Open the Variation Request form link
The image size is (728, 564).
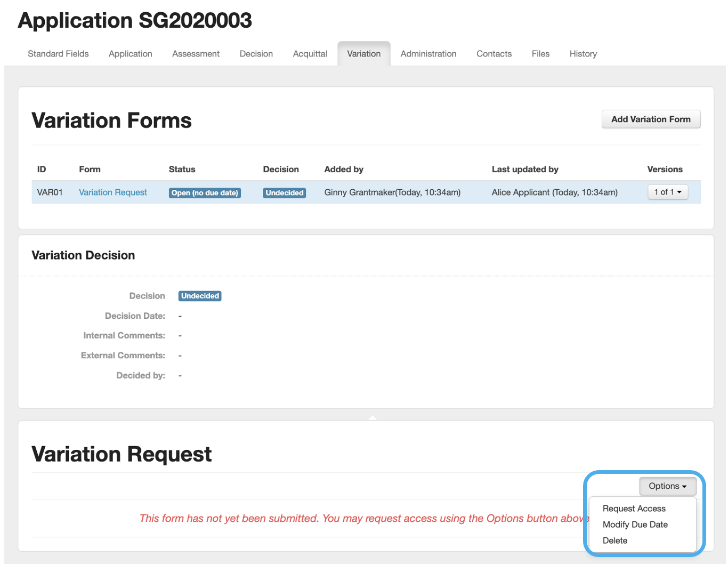113,192
